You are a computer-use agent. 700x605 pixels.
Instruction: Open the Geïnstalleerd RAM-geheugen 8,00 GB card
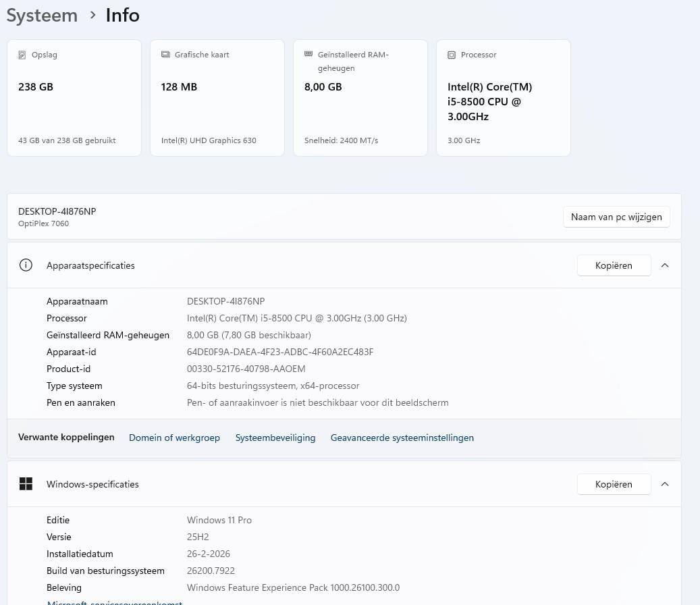(x=360, y=98)
